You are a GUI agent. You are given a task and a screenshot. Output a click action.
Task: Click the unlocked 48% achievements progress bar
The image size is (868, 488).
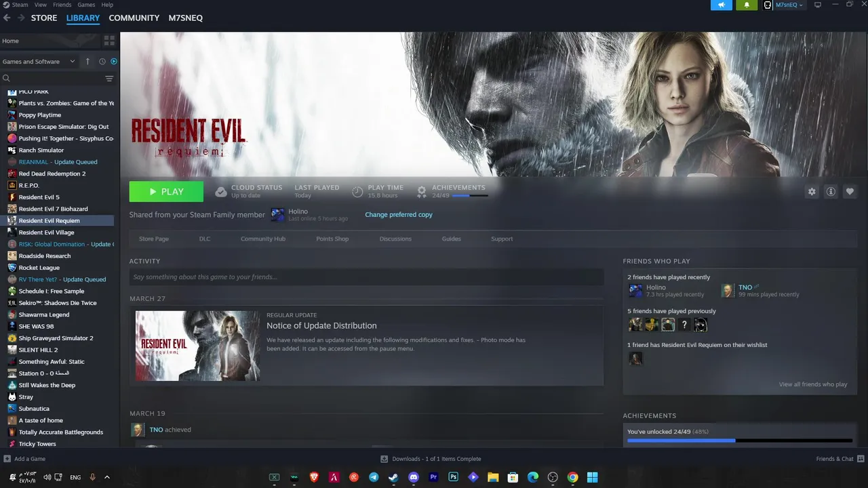[739, 441]
